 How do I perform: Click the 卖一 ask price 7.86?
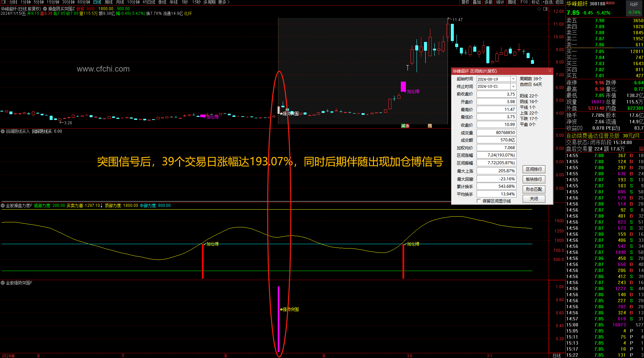[600, 45]
